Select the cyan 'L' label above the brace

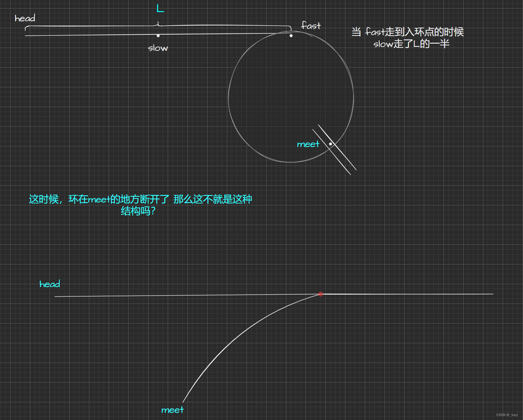point(160,8)
